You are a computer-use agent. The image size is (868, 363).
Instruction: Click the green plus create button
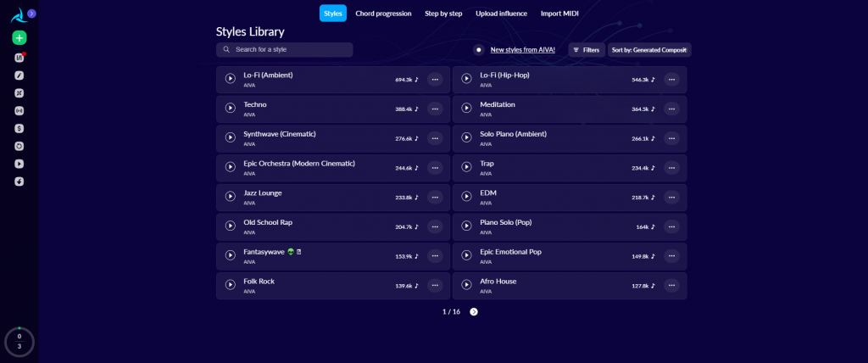click(19, 37)
